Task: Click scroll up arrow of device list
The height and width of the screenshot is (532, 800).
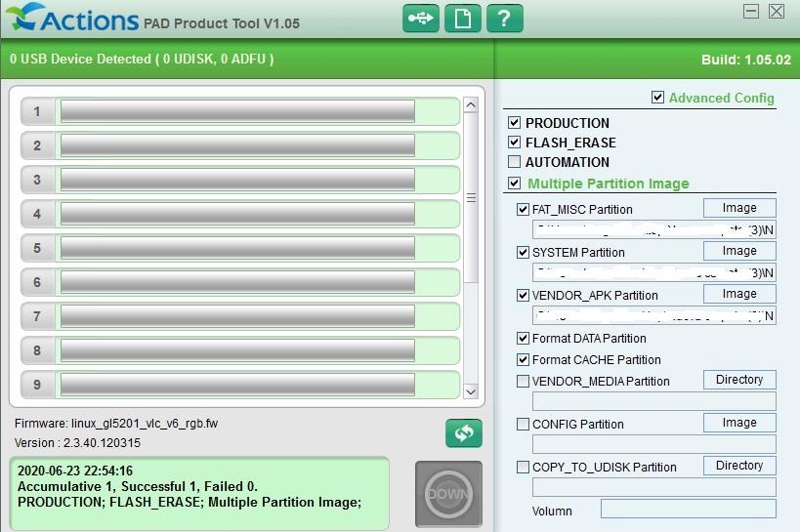Action: tap(471, 105)
